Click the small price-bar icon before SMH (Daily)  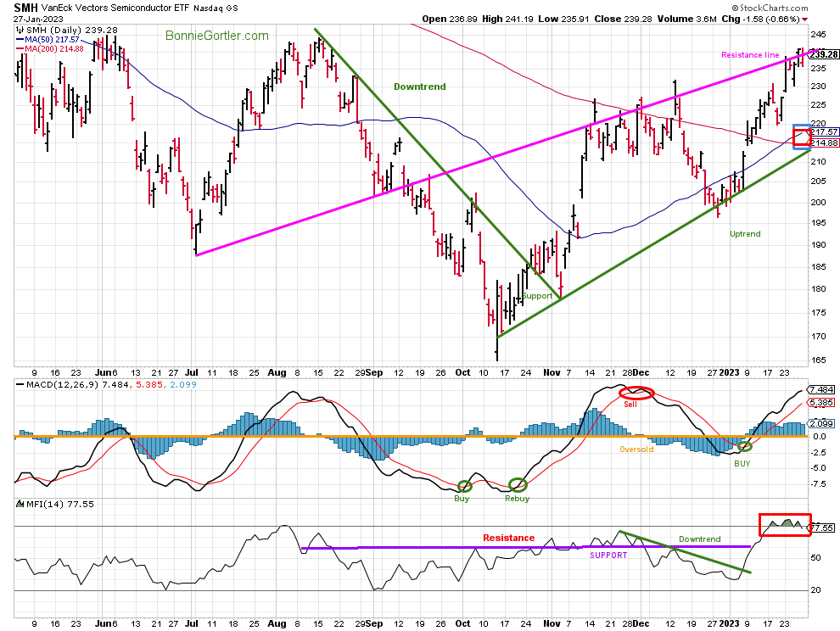pos(20,30)
